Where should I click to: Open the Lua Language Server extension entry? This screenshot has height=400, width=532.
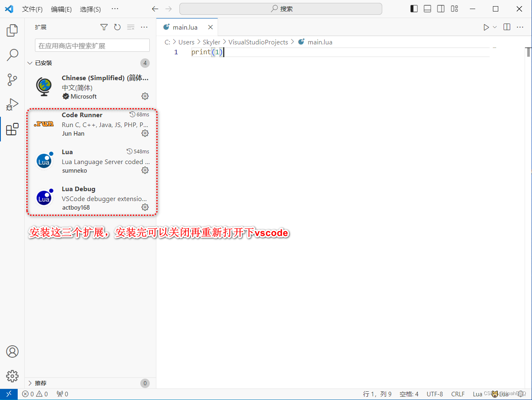[91, 161]
